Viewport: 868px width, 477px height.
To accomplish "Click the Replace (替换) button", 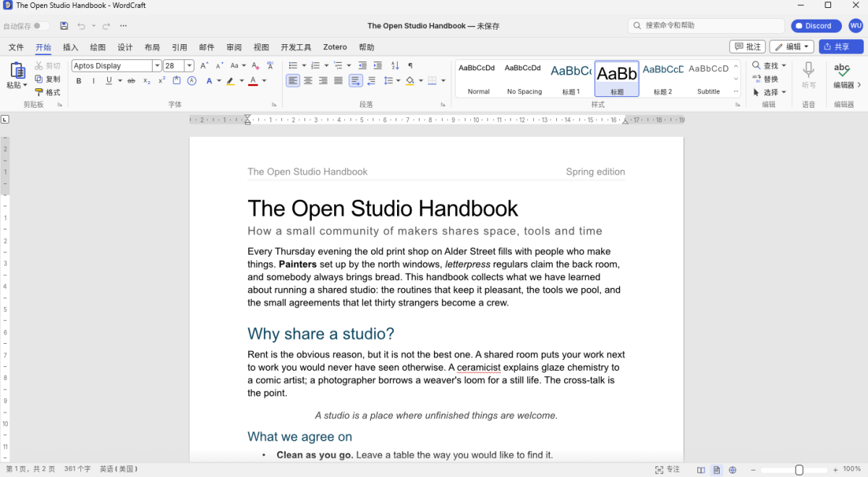I will click(x=766, y=79).
